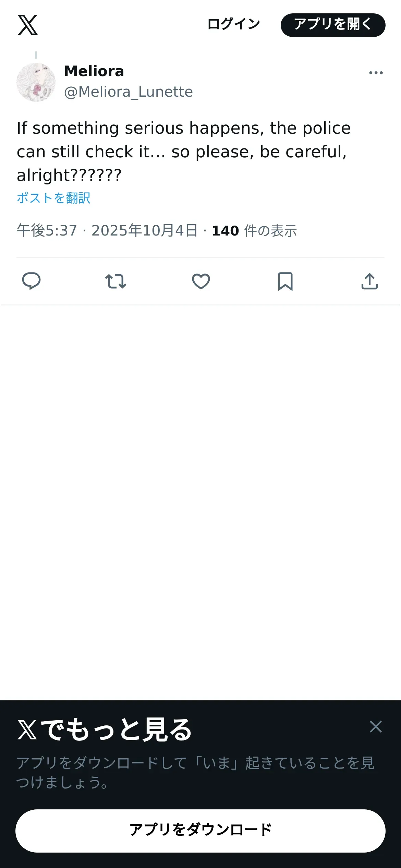Translate the post via ポストを翻訳

click(53, 198)
